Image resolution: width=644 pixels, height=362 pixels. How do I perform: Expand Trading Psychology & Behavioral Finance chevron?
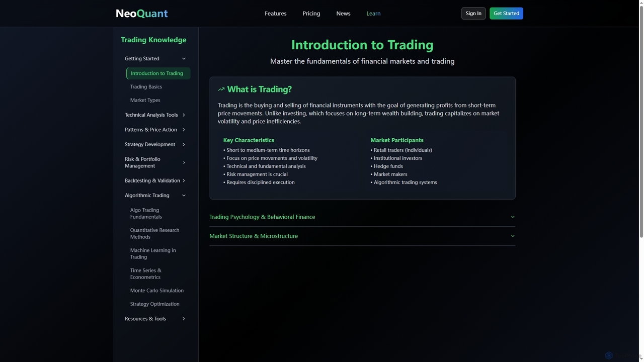click(513, 217)
